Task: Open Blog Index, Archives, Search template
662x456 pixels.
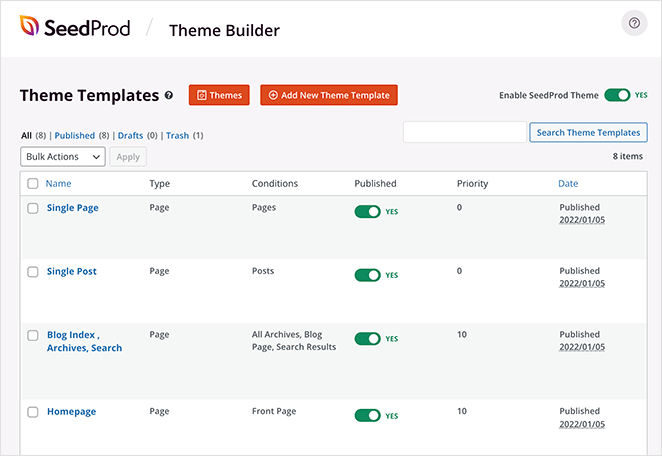Action: point(84,341)
